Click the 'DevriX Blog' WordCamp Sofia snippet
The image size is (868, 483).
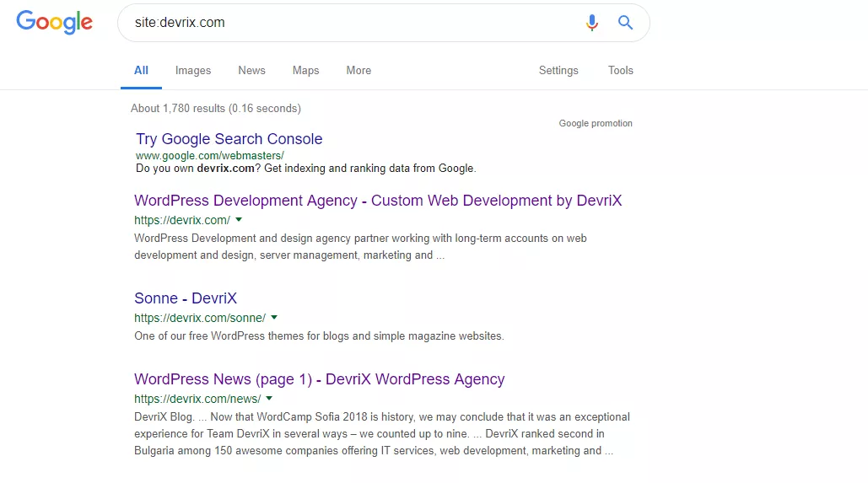(382, 434)
